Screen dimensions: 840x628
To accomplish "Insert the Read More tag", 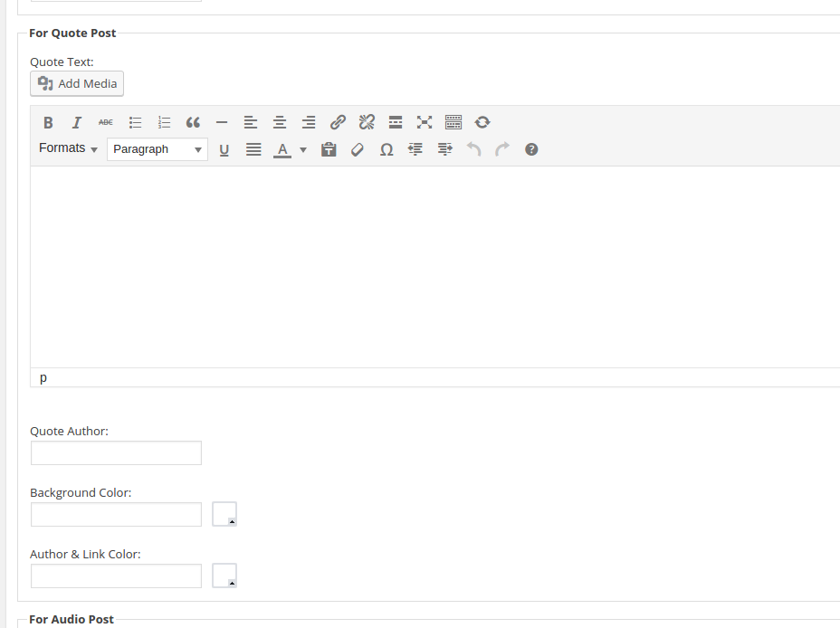I will (x=396, y=123).
